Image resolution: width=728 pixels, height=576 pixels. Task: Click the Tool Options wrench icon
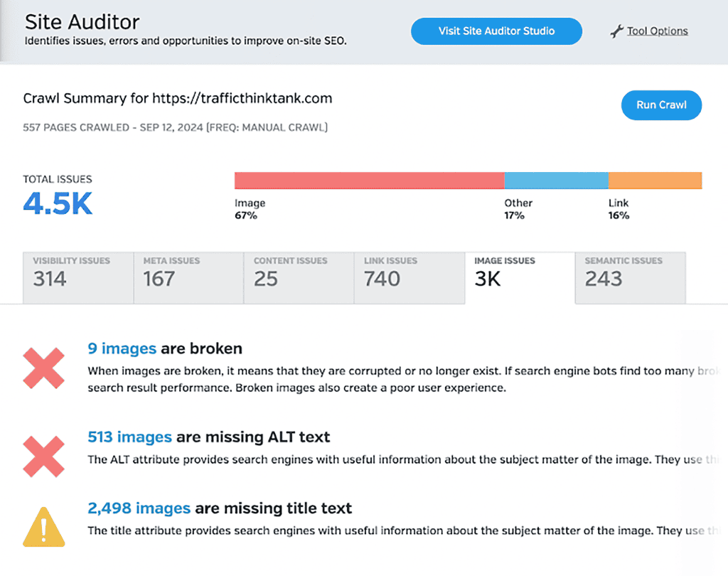click(x=616, y=31)
